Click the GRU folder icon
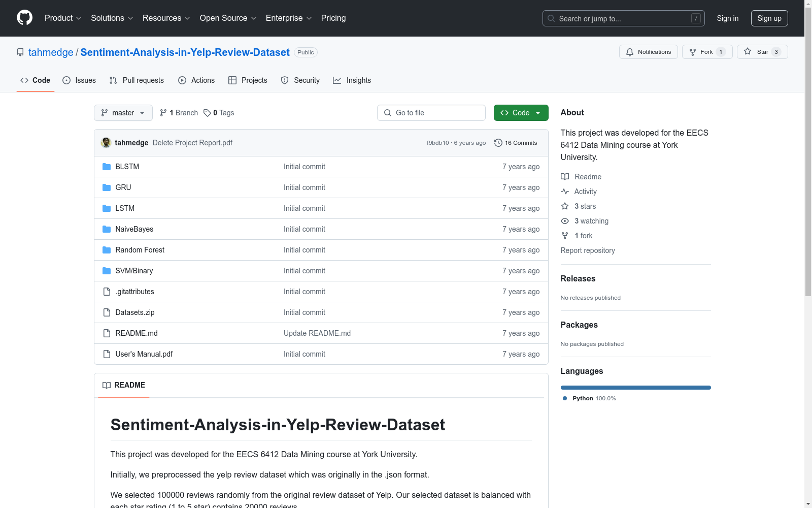Viewport: 812px width, 508px height. [107, 187]
